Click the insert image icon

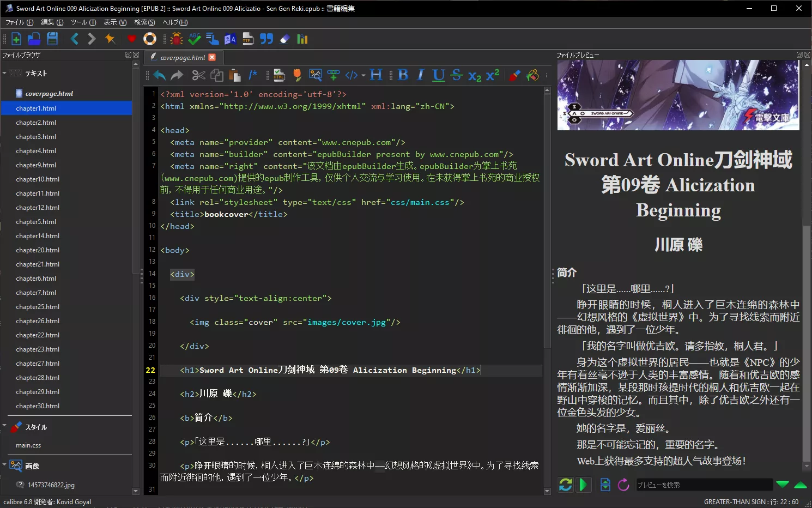tap(315, 75)
